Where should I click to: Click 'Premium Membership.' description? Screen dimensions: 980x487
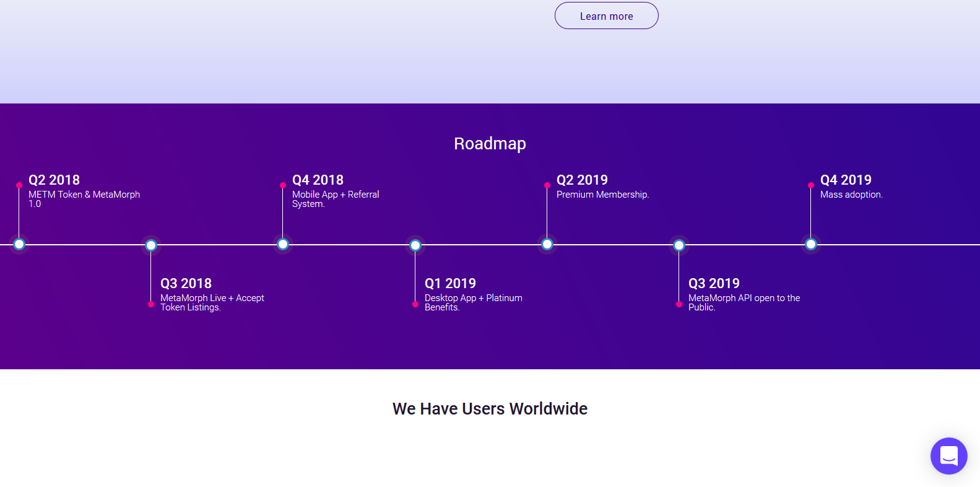[x=602, y=195]
